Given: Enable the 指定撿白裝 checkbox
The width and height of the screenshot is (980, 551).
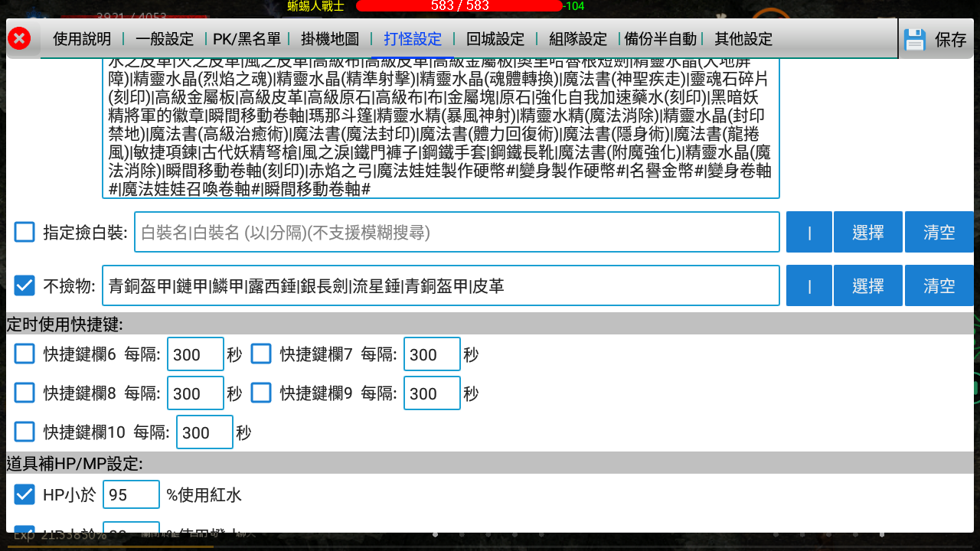Looking at the screenshot, I should click(24, 232).
